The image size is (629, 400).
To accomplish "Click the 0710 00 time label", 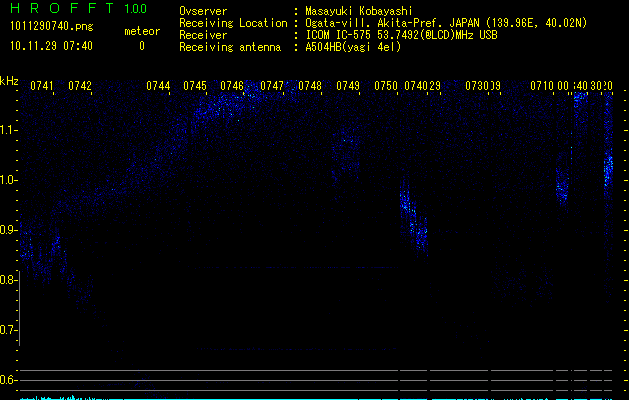I will pos(550,86).
